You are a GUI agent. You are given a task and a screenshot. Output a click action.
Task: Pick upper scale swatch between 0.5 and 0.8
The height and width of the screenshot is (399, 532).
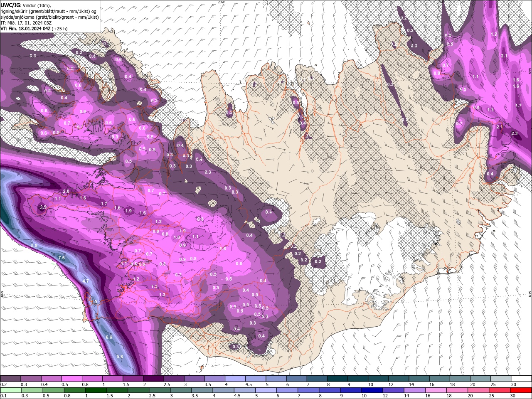pos(71,379)
